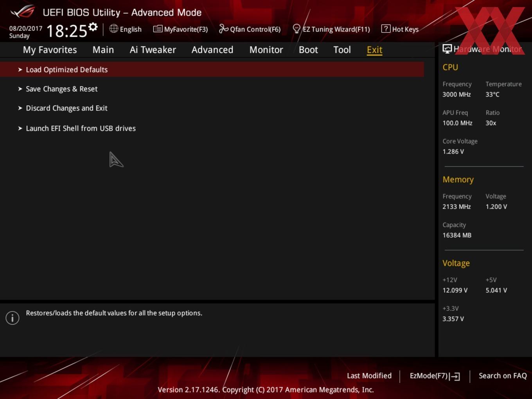Viewport: 532px width, 399px height.
Task: Click the Hardware Monitor screen icon
Action: (x=447, y=49)
